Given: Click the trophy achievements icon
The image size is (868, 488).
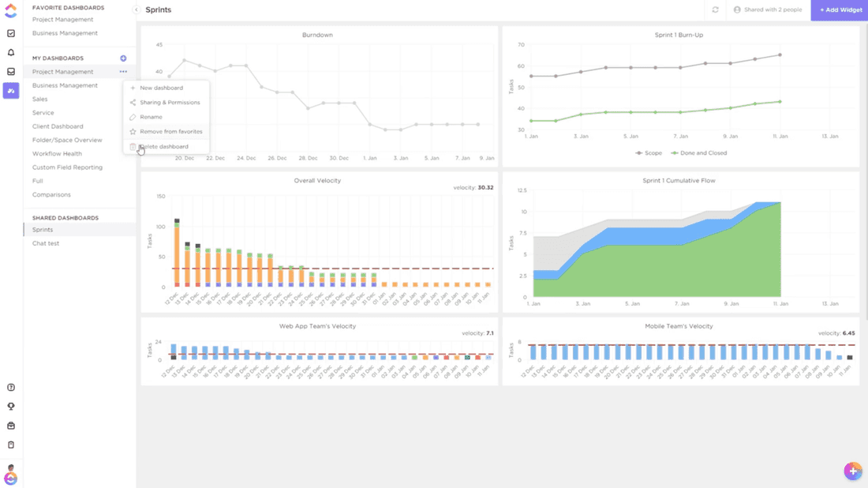Looking at the screenshot, I should pos(10,406).
